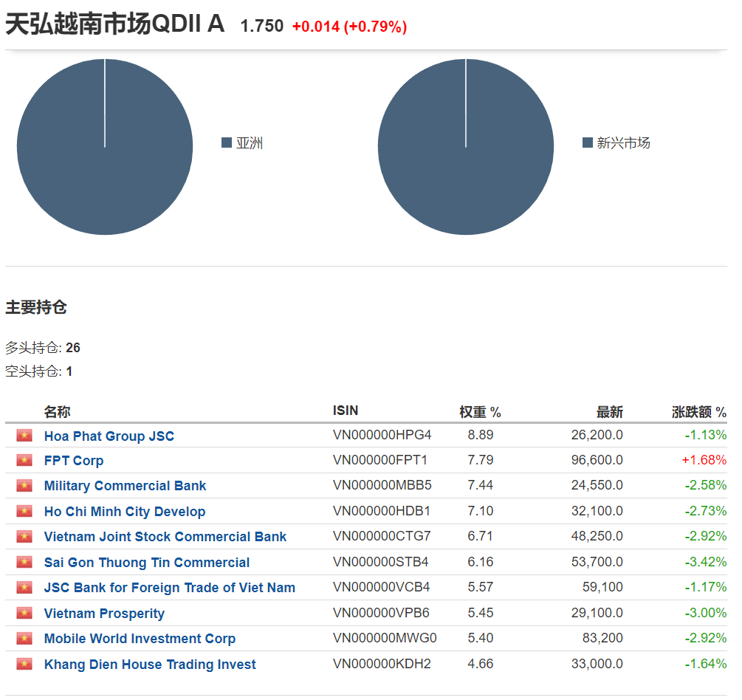
Task: Click the latest price 96,600.0
Action: [597, 460]
